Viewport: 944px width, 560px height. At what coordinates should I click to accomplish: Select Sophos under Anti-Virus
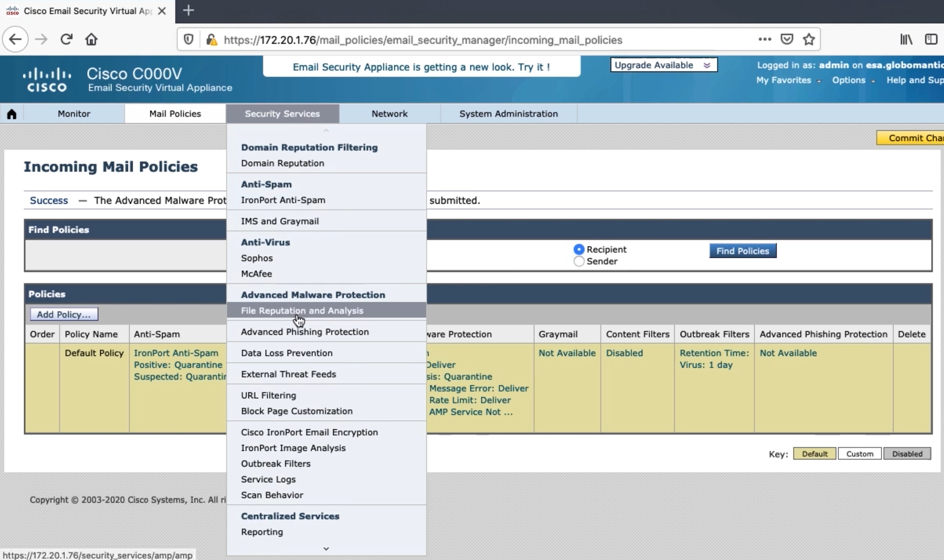257,258
